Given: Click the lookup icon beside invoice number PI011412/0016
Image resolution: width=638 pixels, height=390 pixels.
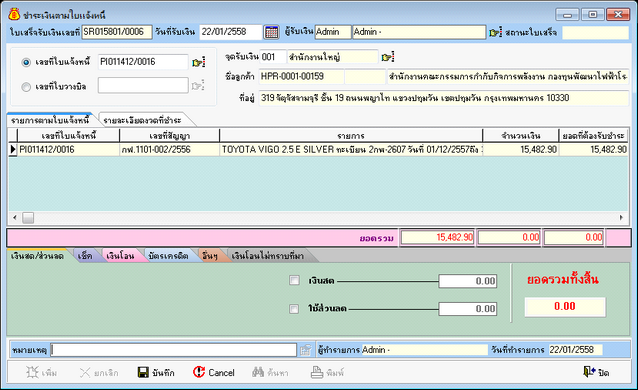Looking at the screenshot, I should click(x=198, y=62).
